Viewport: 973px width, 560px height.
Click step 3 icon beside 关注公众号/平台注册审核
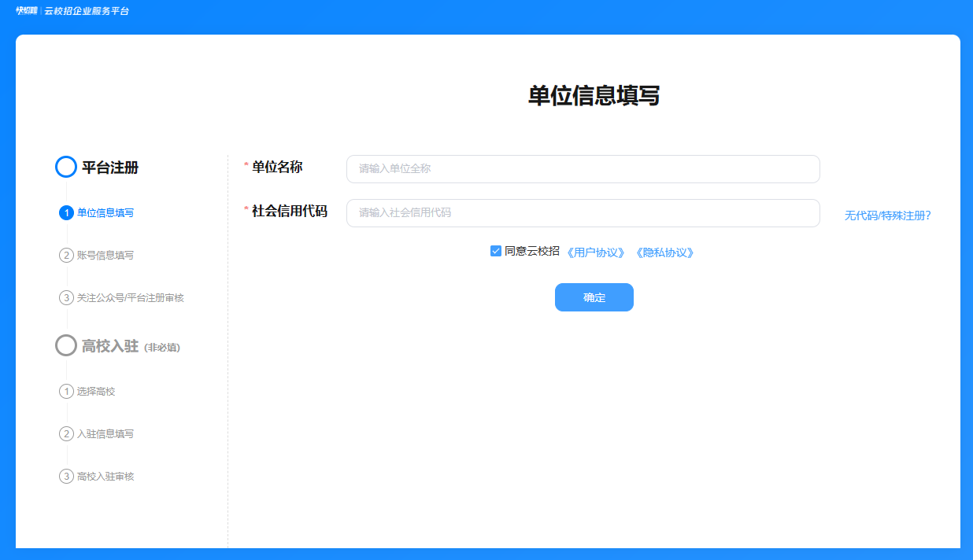click(x=66, y=297)
